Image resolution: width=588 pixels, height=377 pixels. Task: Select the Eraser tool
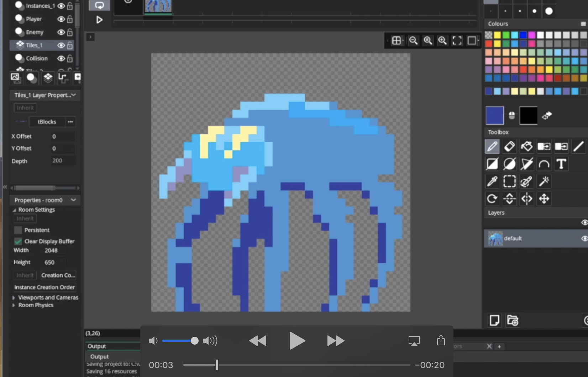pos(509,146)
